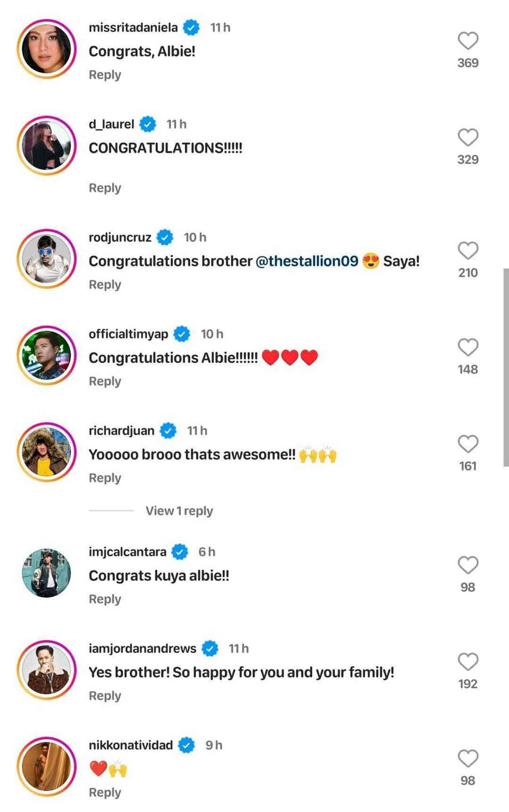Tap officialtimyap's profile photo
Image resolution: width=509 pixels, height=812 pixels.
(x=47, y=356)
